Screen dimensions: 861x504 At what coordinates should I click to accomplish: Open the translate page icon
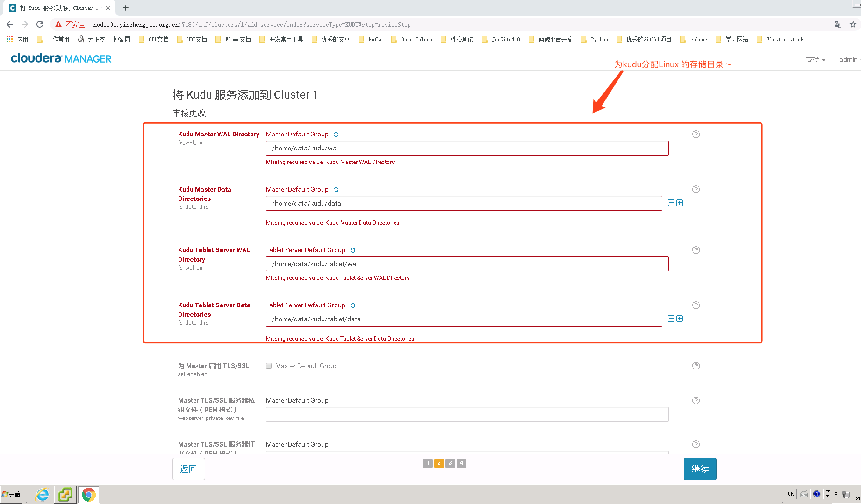(838, 24)
